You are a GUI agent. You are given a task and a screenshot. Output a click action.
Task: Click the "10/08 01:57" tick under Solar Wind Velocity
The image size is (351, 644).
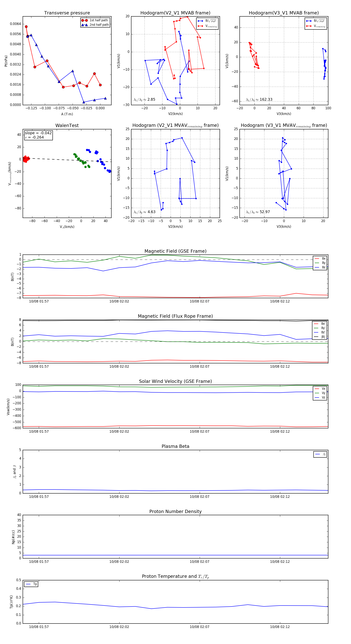point(39,431)
